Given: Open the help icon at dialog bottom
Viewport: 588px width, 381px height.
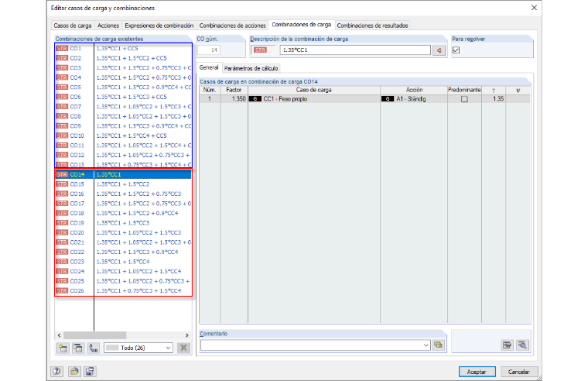Looking at the screenshot, I should pos(57,372).
